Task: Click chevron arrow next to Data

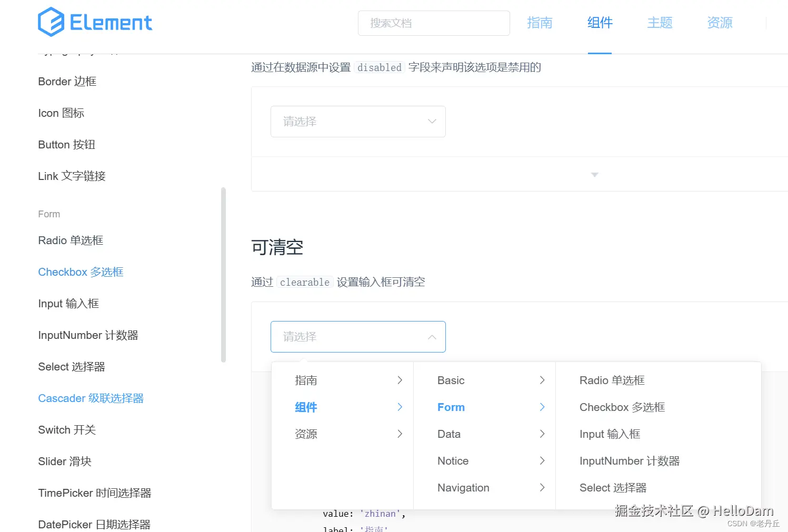Action: coord(542,434)
